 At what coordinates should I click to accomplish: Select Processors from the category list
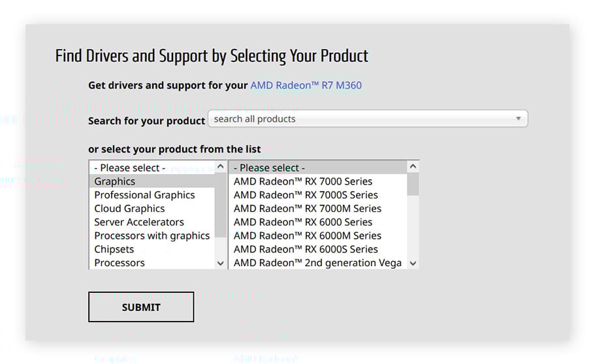point(120,263)
